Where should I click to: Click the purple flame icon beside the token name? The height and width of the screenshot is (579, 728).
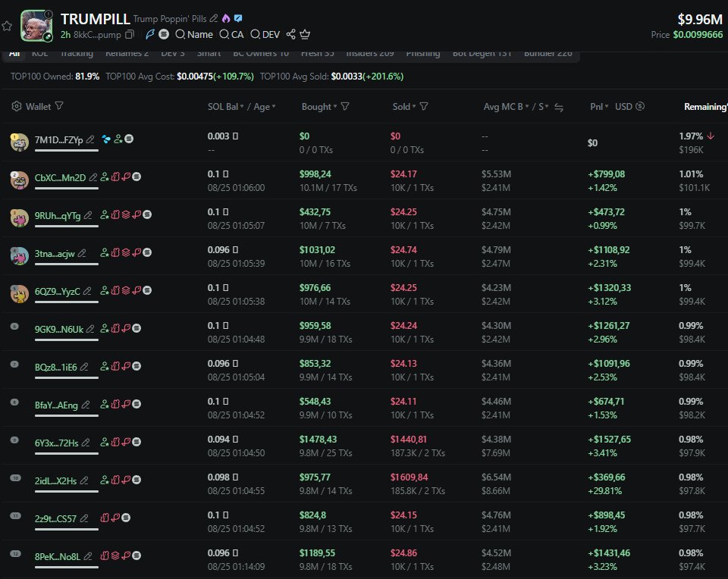(226, 18)
